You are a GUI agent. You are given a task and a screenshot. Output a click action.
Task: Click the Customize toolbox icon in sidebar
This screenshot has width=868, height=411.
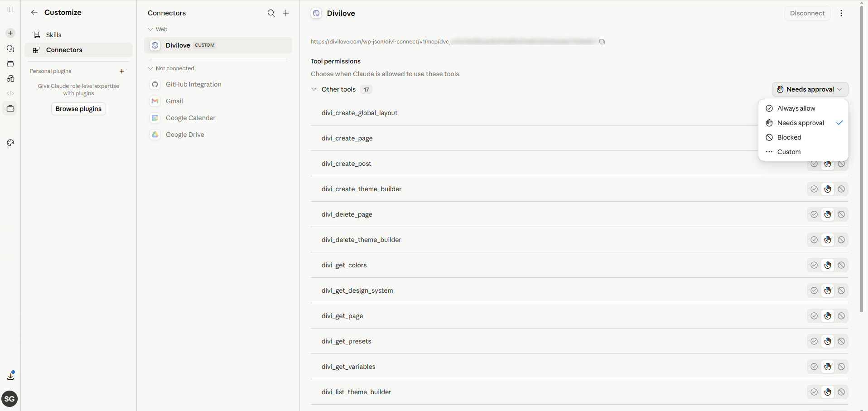point(10,108)
